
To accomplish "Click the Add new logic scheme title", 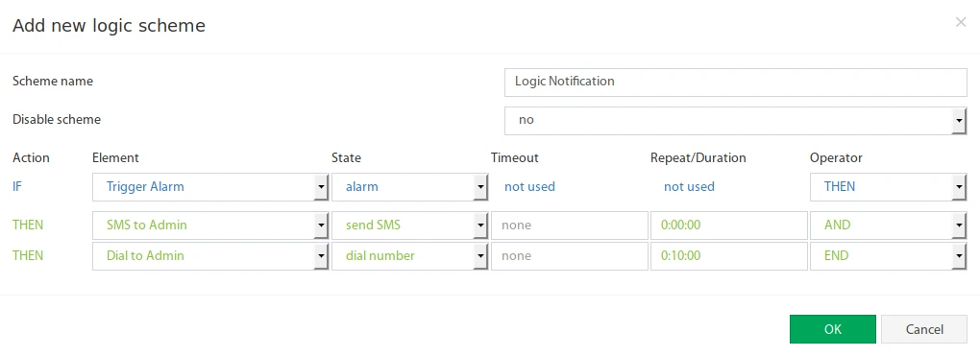I will click(x=109, y=26).
